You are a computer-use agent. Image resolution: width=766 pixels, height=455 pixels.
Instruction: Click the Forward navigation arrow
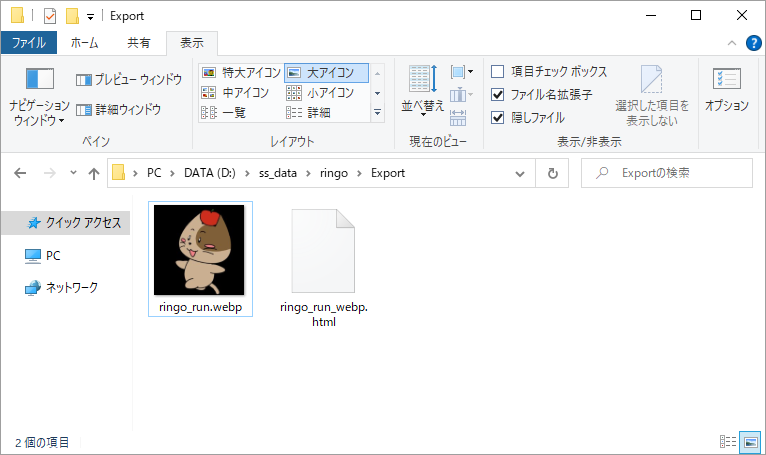[49, 173]
